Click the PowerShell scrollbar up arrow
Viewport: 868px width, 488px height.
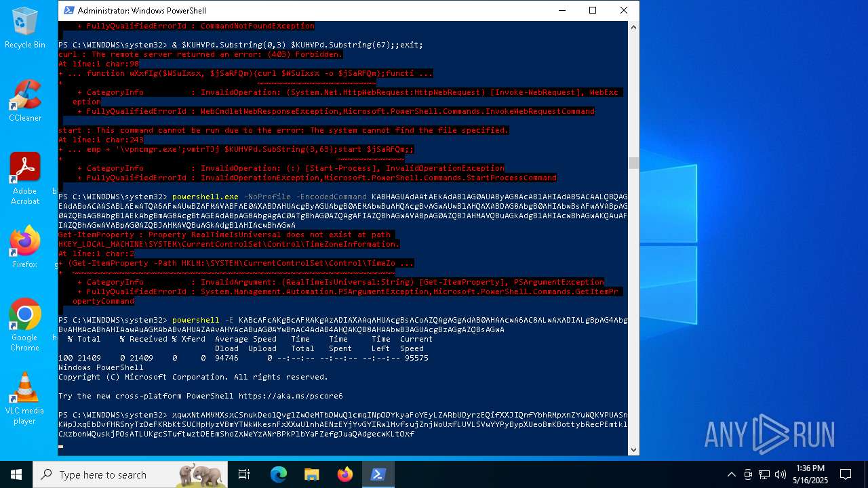[x=633, y=27]
